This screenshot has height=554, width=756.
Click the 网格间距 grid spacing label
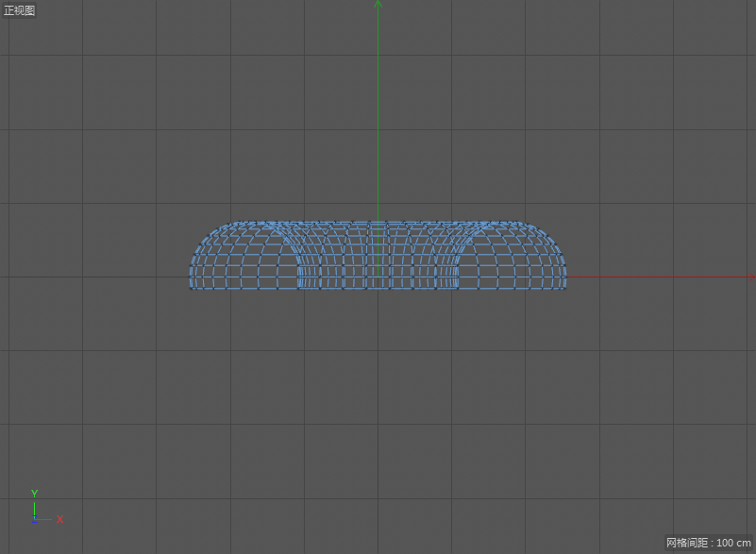point(689,543)
